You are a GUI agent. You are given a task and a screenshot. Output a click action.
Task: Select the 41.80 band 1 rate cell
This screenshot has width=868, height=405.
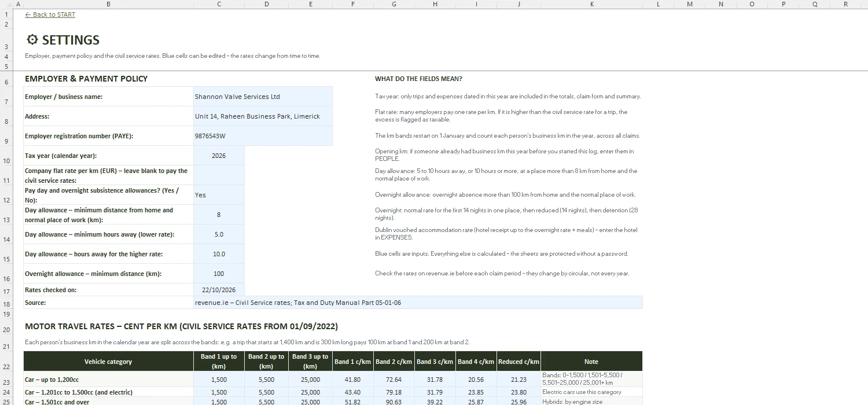(x=352, y=380)
